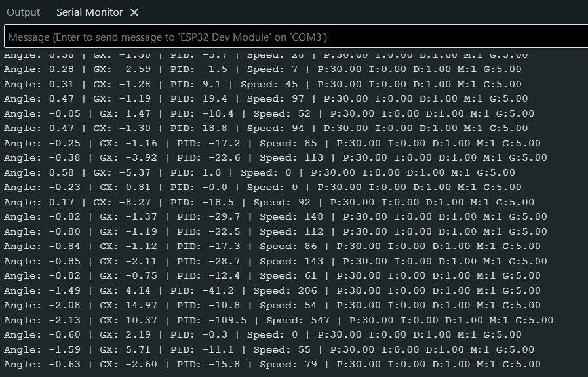Select the line with GX: 0.81
Screen dimensions: 588x377
click(263, 187)
